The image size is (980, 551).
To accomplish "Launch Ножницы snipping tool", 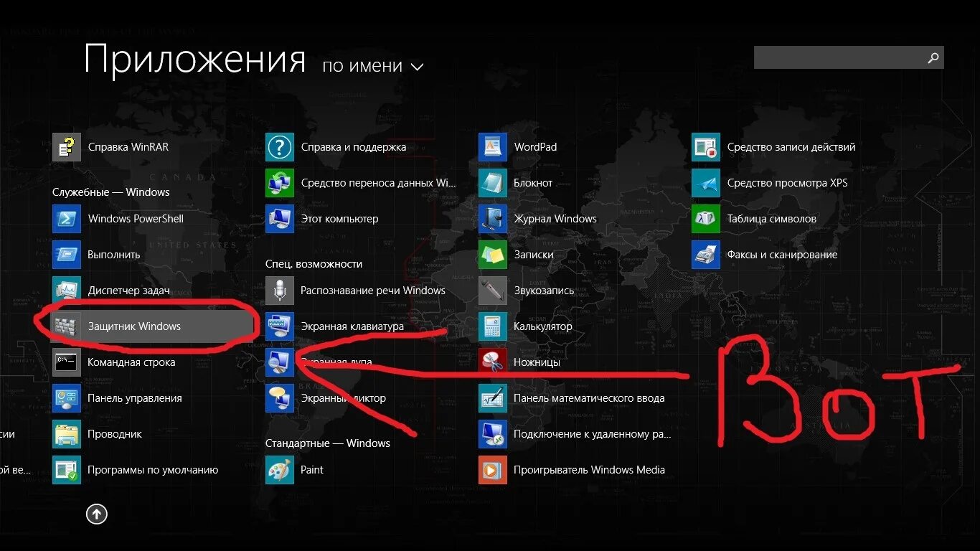I will [x=519, y=362].
